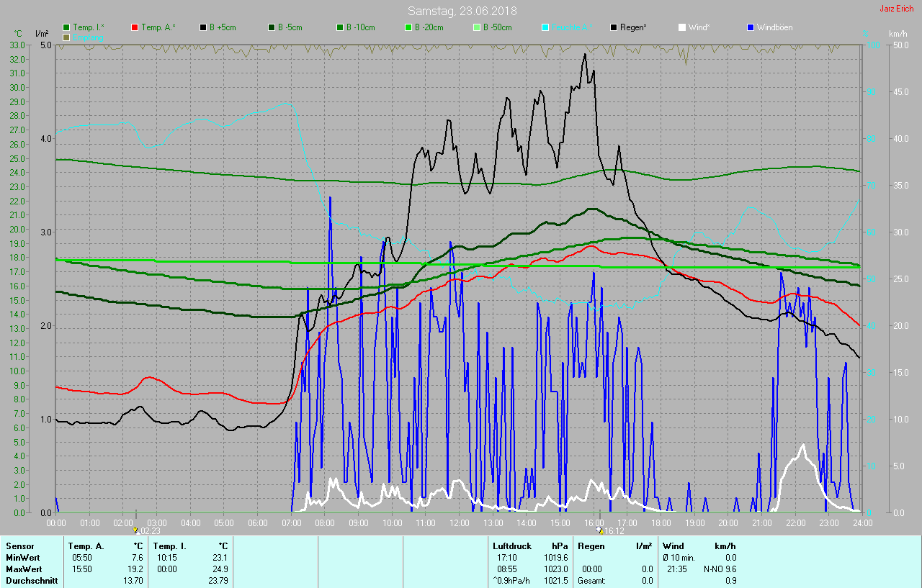This screenshot has width=922, height=588.
Task: Click the Luftdruck column header
Action: tap(511, 546)
